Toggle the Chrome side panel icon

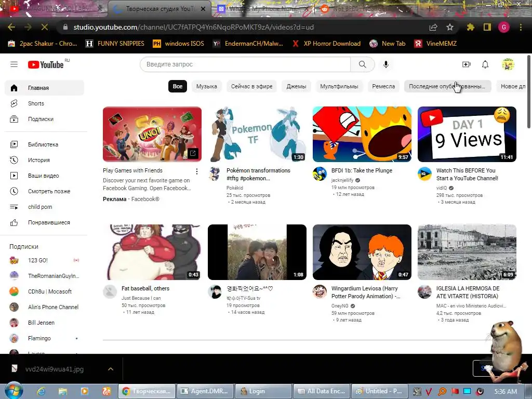click(487, 27)
